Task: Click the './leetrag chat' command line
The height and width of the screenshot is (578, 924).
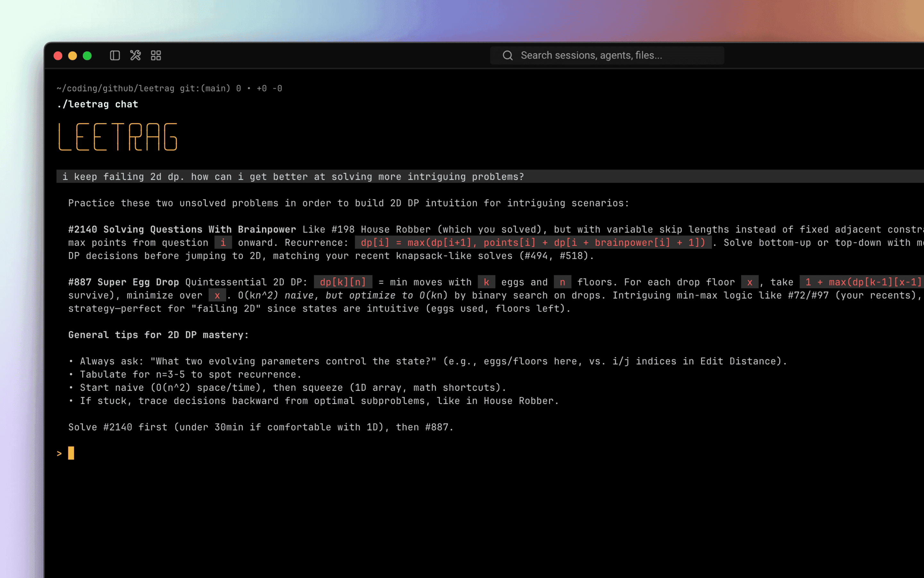Action: coord(97,104)
